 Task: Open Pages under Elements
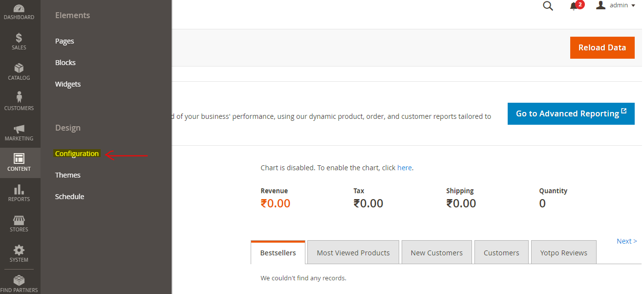click(x=64, y=41)
